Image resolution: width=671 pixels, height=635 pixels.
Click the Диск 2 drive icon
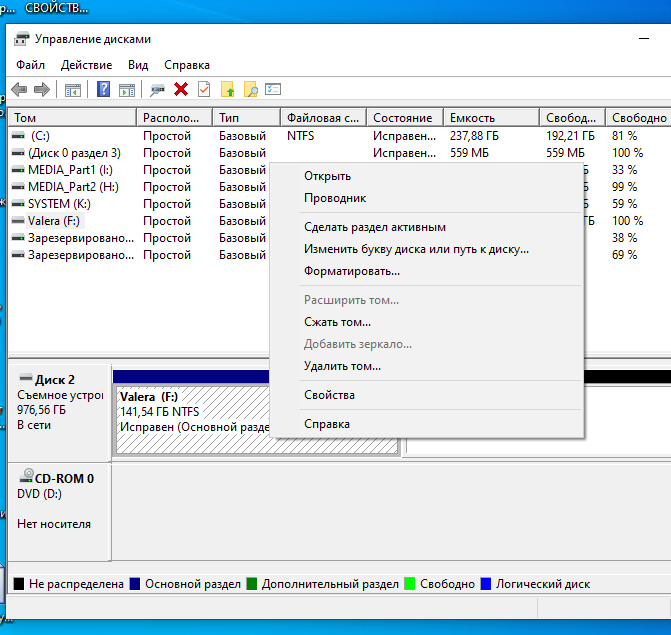tap(26, 378)
